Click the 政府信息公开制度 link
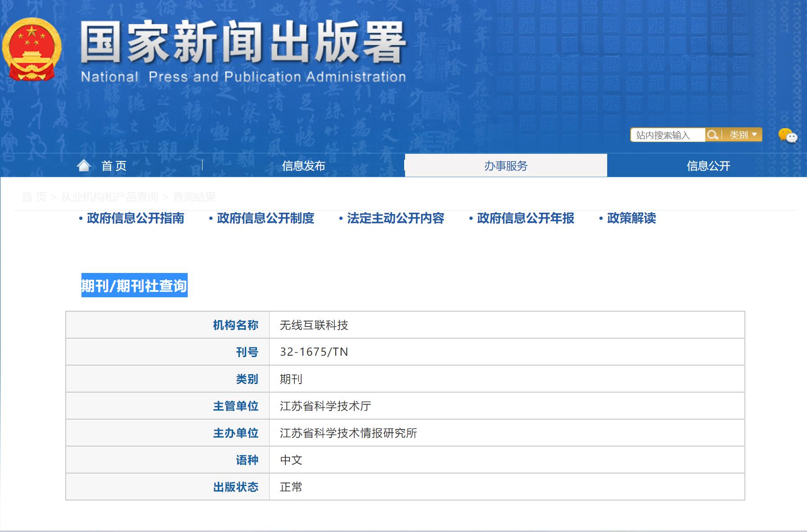This screenshot has width=807, height=532. 265,218
